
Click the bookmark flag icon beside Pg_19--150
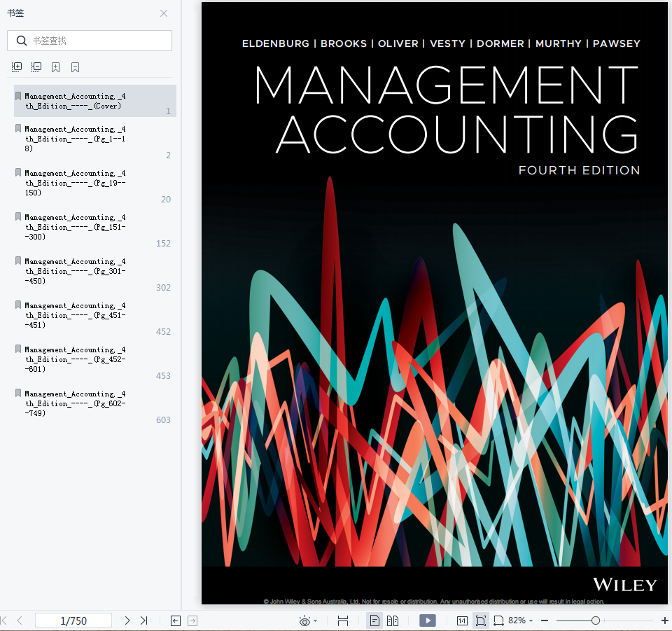click(x=18, y=172)
